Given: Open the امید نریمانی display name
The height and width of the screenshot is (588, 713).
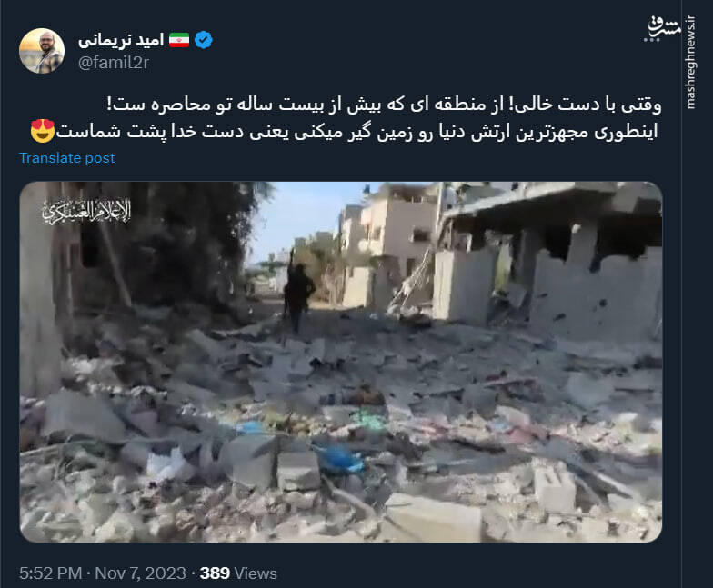Looking at the screenshot, I should (120, 40).
